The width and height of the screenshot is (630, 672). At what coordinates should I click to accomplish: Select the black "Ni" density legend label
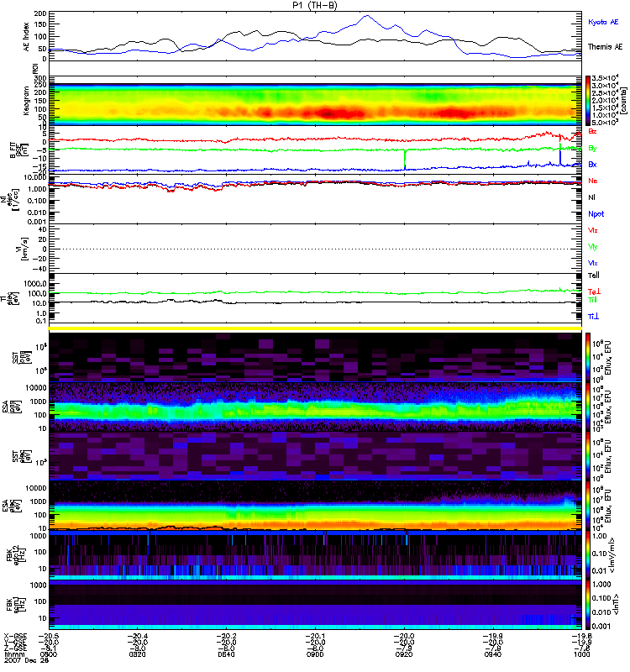591,197
